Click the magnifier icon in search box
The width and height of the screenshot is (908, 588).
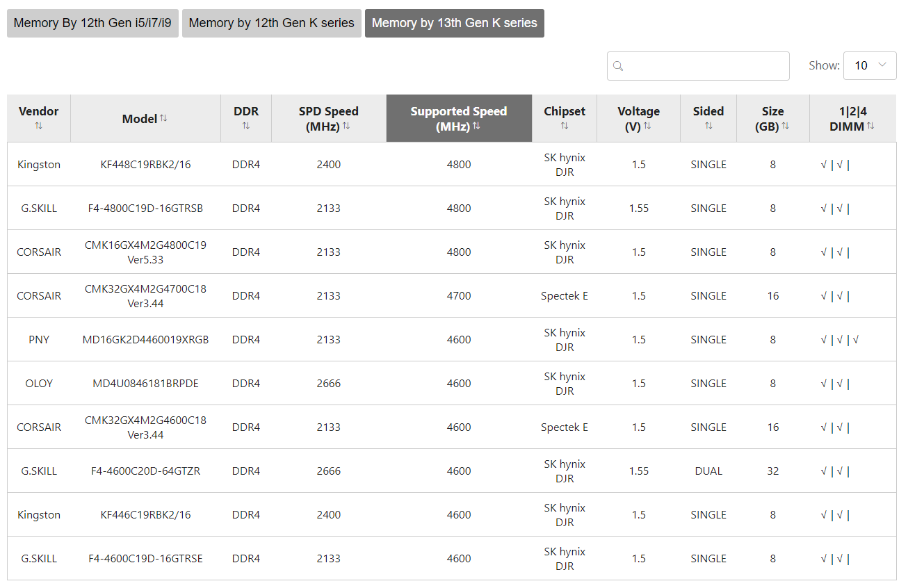[x=618, y=66]
